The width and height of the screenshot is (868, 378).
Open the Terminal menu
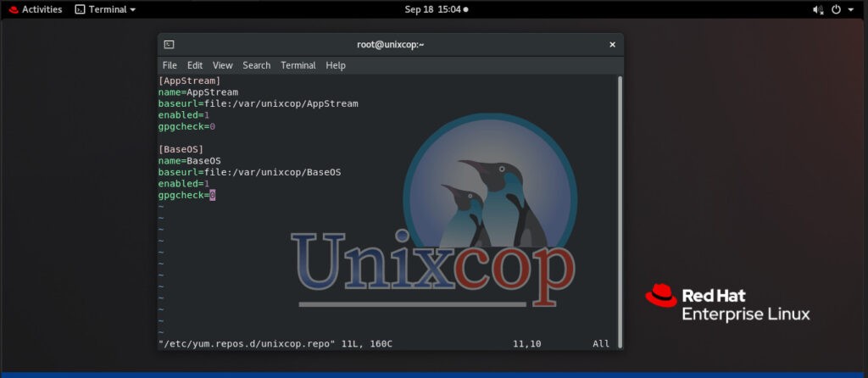pyautogui.click(x=298, y=65)
